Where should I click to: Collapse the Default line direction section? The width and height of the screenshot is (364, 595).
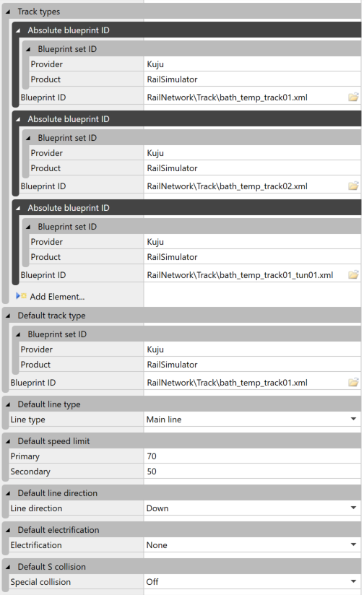[8, 493]
